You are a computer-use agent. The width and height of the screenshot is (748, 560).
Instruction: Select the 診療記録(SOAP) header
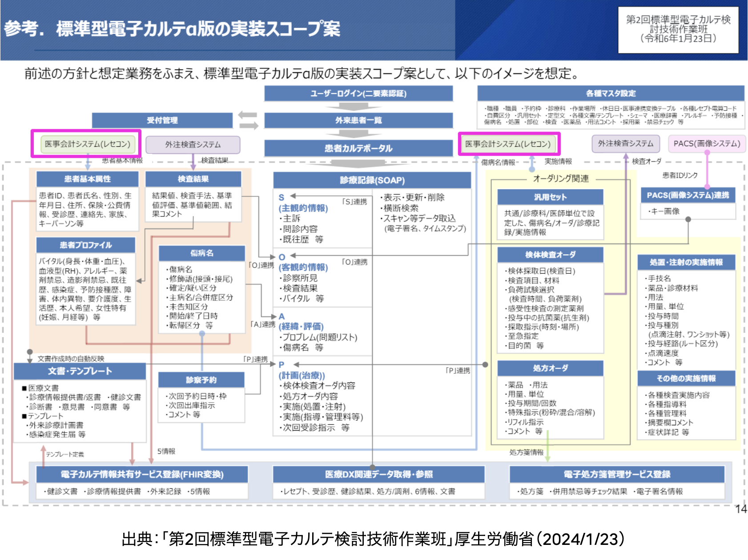(372, 180)
